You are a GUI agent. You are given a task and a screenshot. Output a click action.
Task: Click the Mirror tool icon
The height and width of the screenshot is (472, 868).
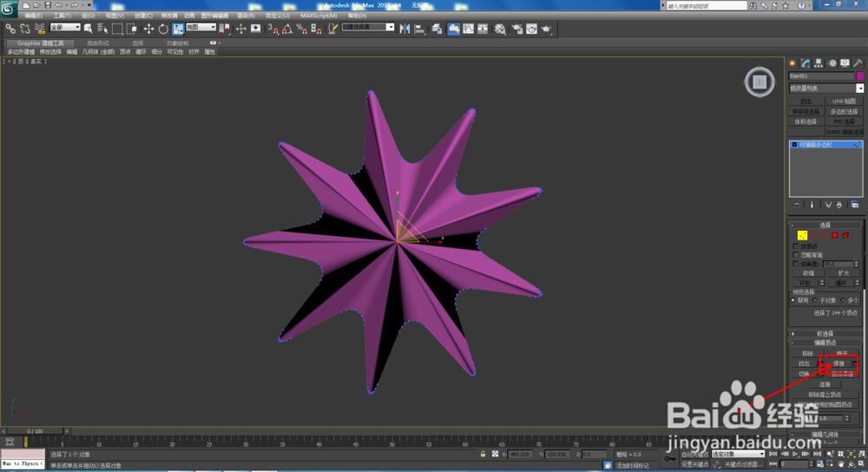[405, 29]
